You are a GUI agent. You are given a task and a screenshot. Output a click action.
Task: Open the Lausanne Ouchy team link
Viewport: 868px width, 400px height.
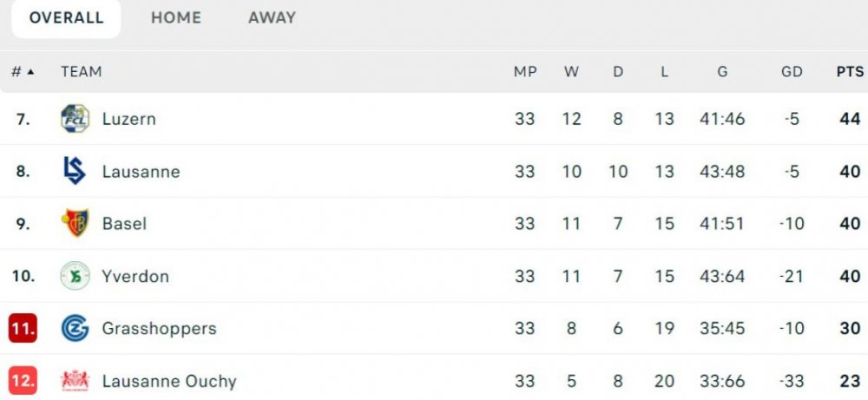coord(169,380)
